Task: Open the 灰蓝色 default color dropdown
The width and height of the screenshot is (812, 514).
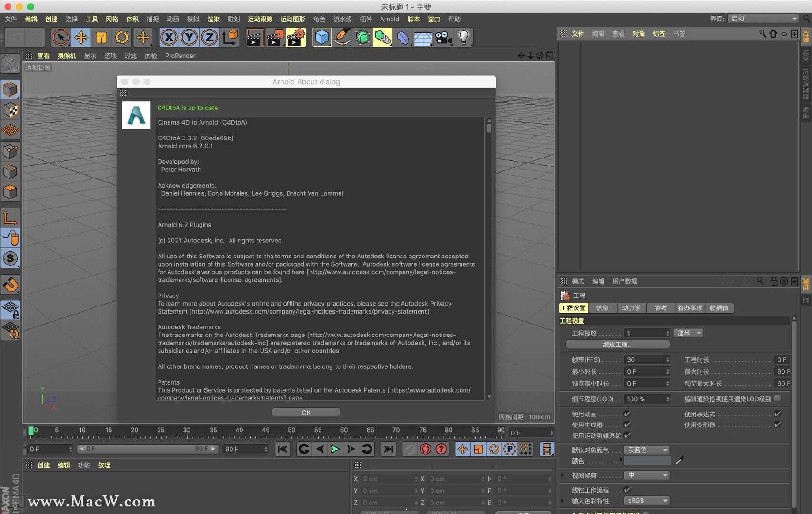Action: click(x=647, y=450)
